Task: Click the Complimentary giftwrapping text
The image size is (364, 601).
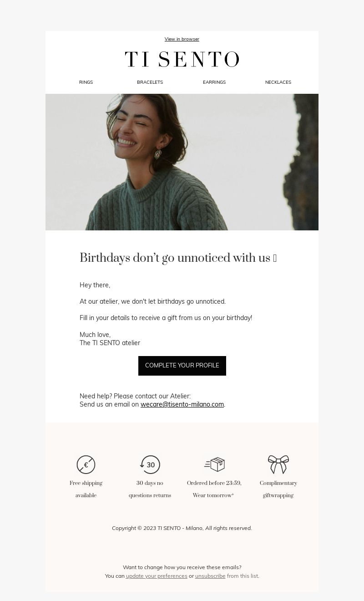Action: coord(278,489)
